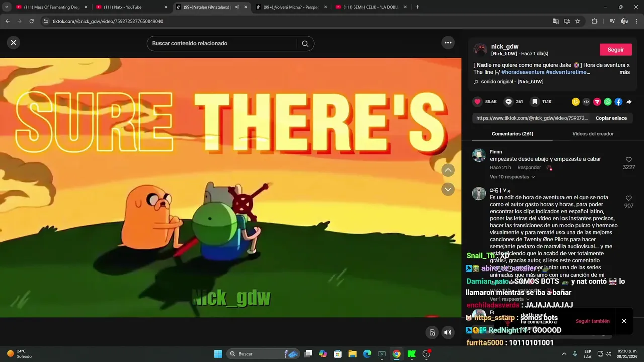Go back in browser history

[x=7, y=21]
